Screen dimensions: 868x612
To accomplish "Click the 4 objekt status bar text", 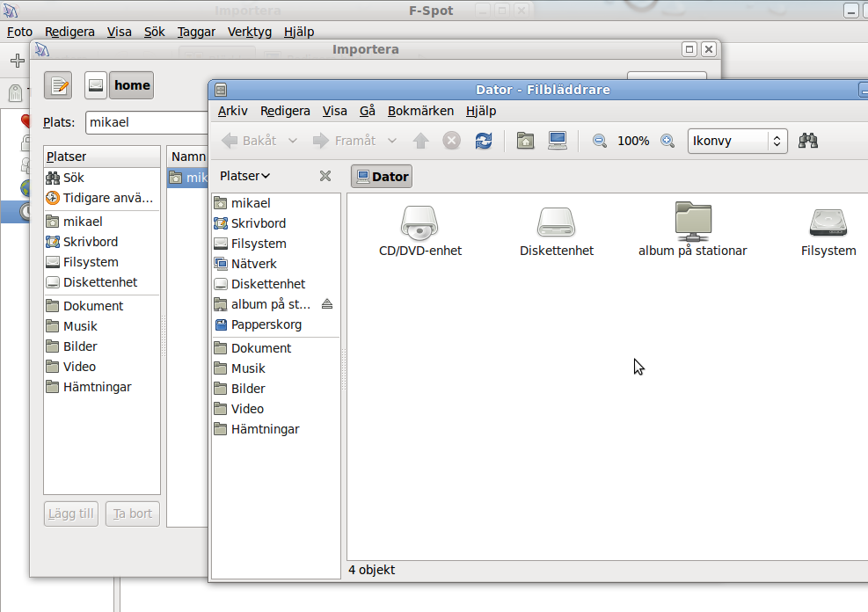I will [x=372, y=570].
